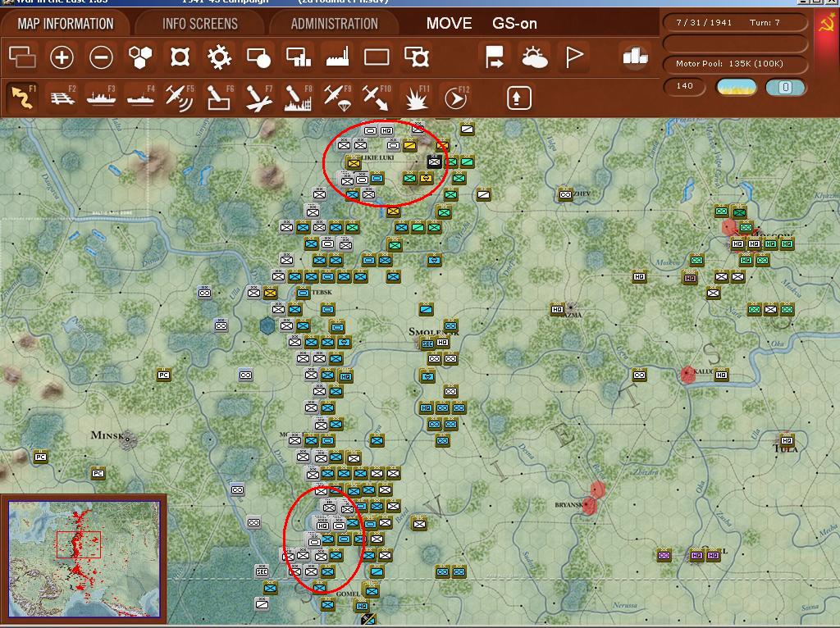
Task: Toggle the enemy hex control icon
Action: tap(180, 57)
